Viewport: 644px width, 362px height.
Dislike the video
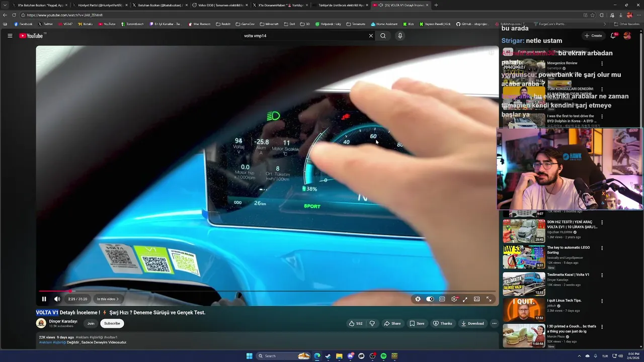pyautogui.click(x=372, y=323)
